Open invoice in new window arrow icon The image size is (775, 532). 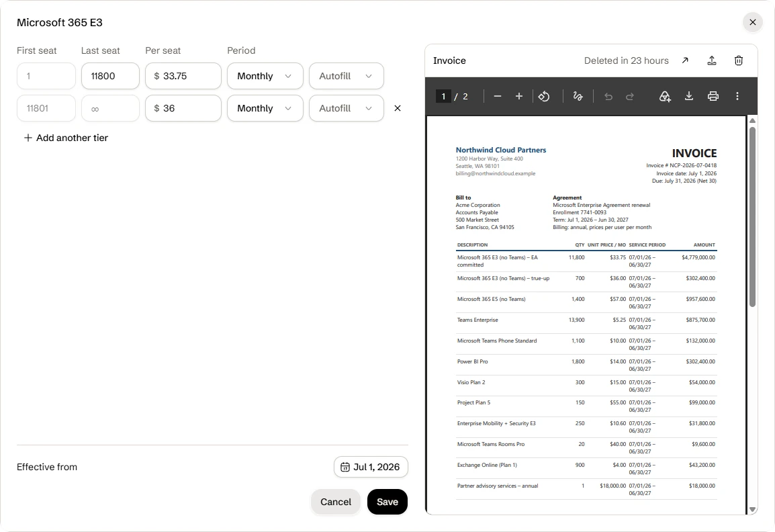point(685,60)
